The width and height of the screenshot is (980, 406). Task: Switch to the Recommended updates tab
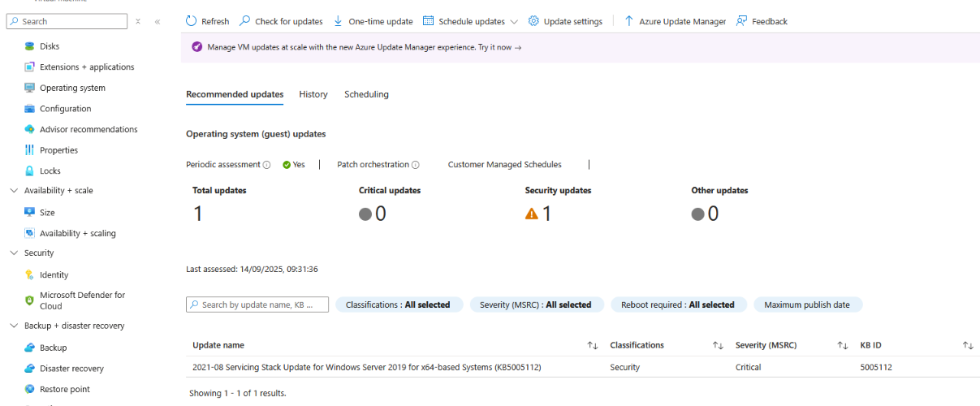[235, 94]
